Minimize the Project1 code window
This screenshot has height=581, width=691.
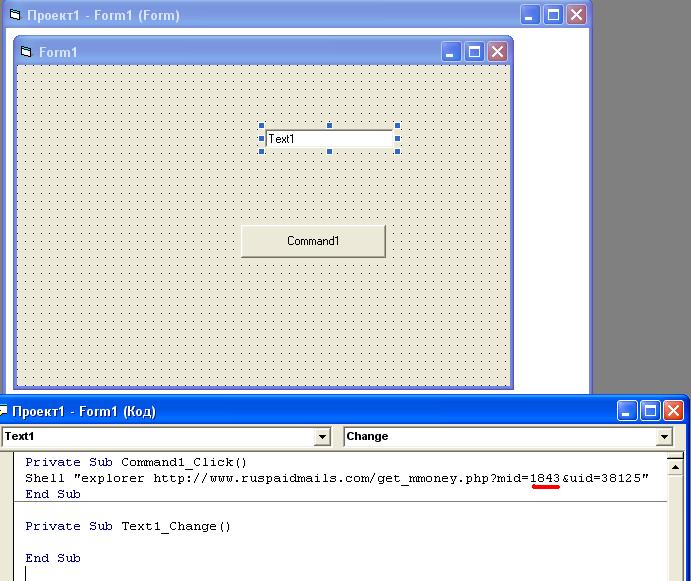[x=627, y=410]
